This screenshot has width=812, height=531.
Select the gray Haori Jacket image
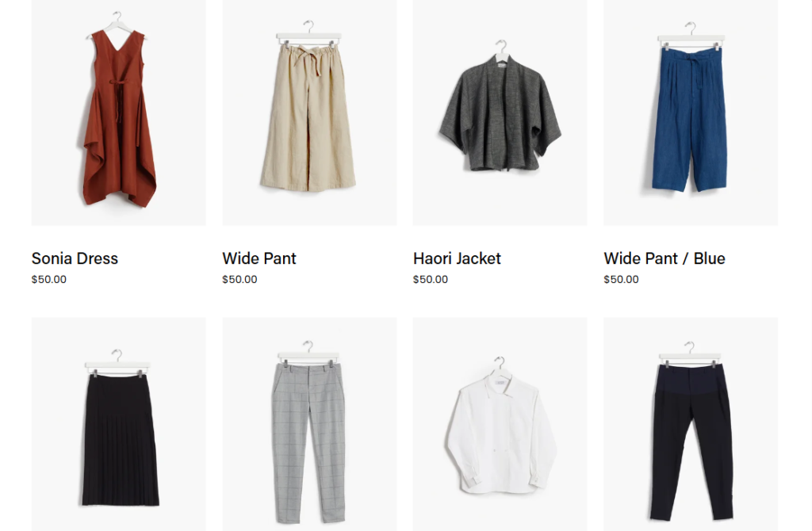coord(500,113)
